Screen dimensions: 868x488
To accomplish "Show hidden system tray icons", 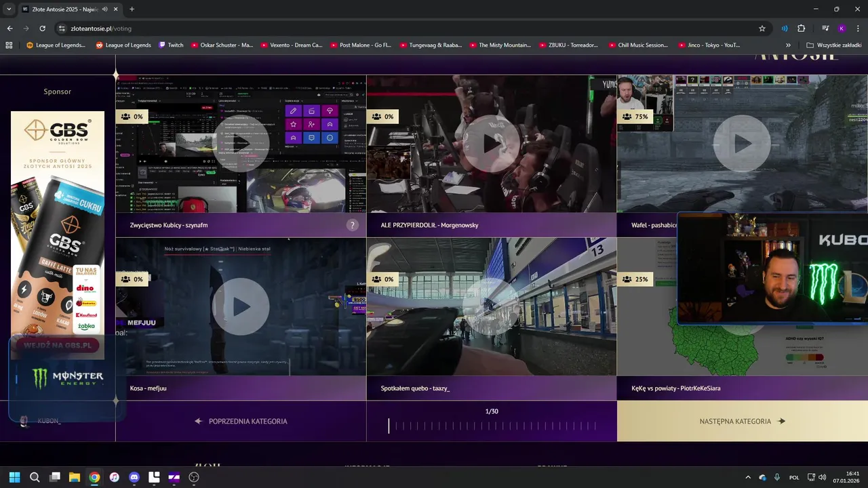I will pos(748,477).
